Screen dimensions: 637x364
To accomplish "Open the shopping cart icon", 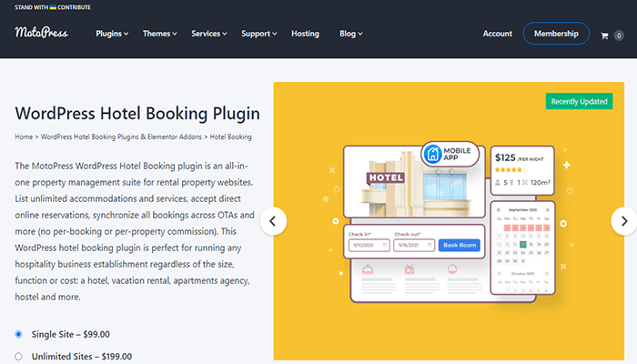I will coord(605,35).
